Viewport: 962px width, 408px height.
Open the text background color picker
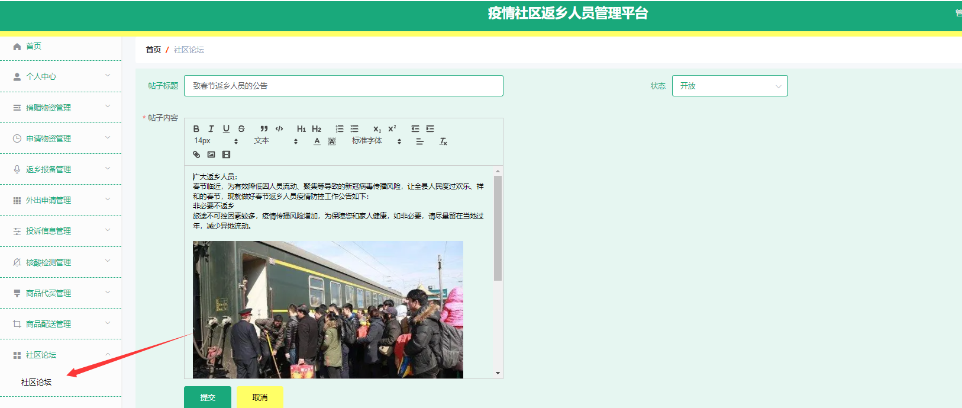coord(332,142)
